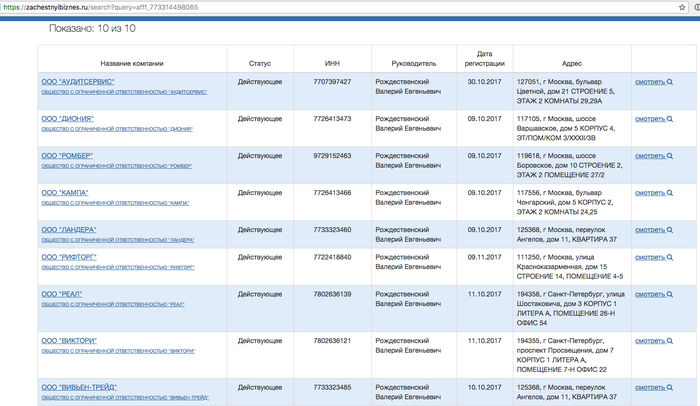Open the смотреть link for ВИКТОРИ
The height and width of the screenshot is (406, 700).
[651, 341]
